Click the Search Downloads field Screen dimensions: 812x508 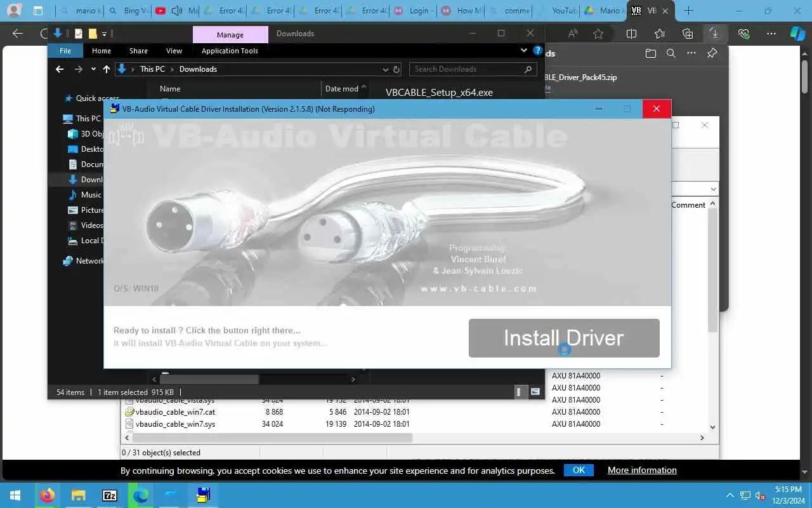coord(473,69)
